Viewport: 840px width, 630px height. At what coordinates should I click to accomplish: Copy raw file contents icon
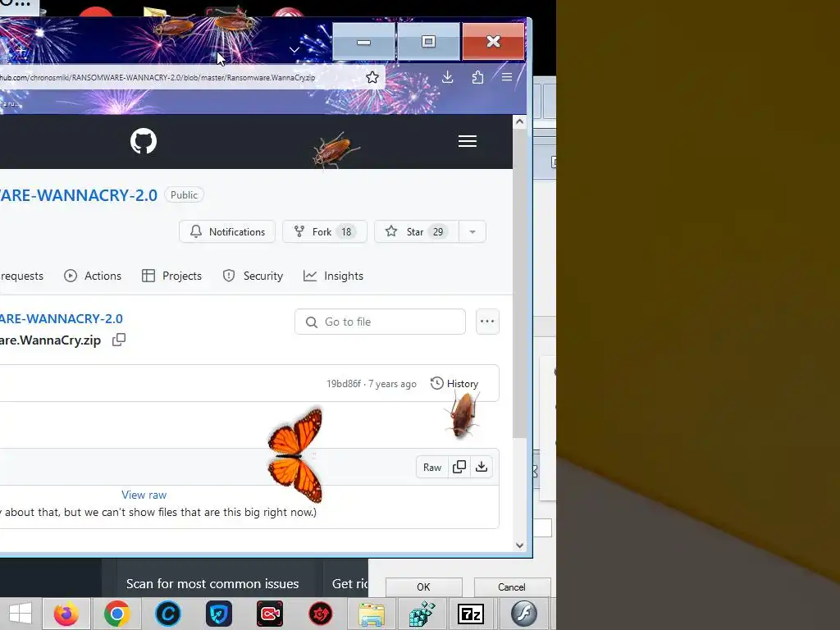click(x=459, y=467)
